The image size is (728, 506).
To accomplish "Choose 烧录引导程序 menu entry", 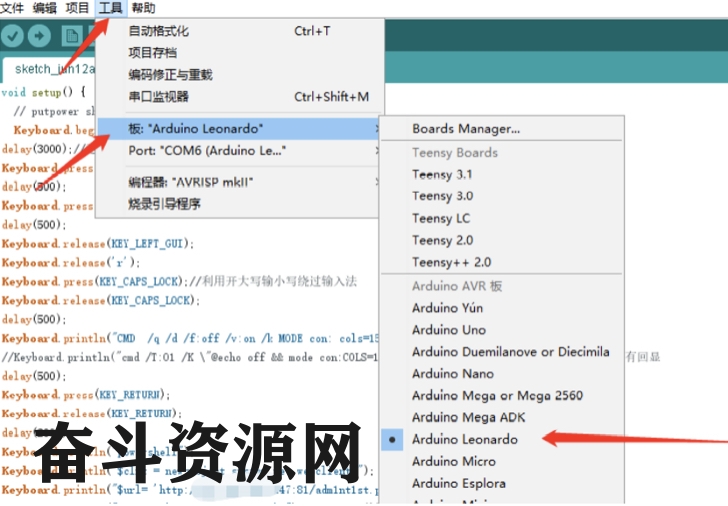I will (x=240, y=204).
